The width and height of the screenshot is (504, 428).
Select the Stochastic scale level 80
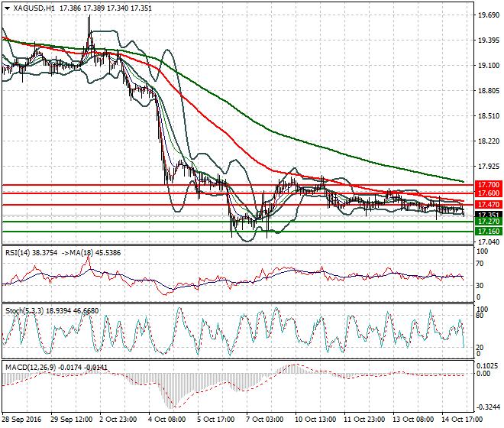pyautogui.click(x=480, y=316)
